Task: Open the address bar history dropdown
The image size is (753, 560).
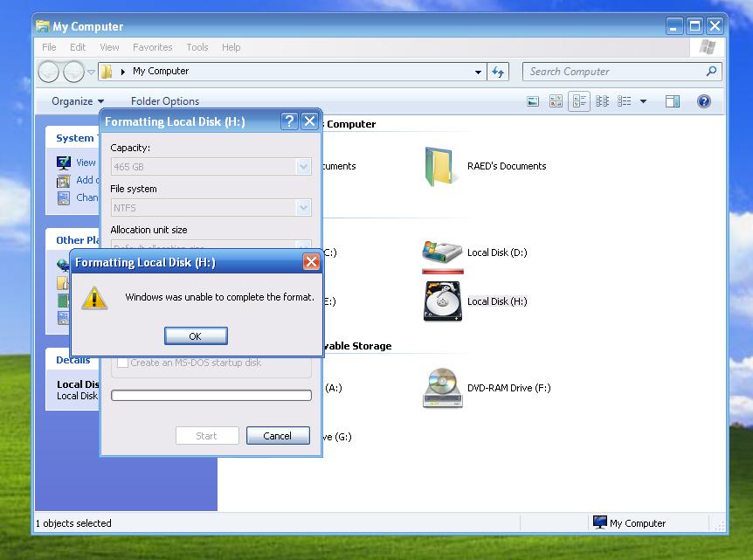Action: [x=478, y=72]
